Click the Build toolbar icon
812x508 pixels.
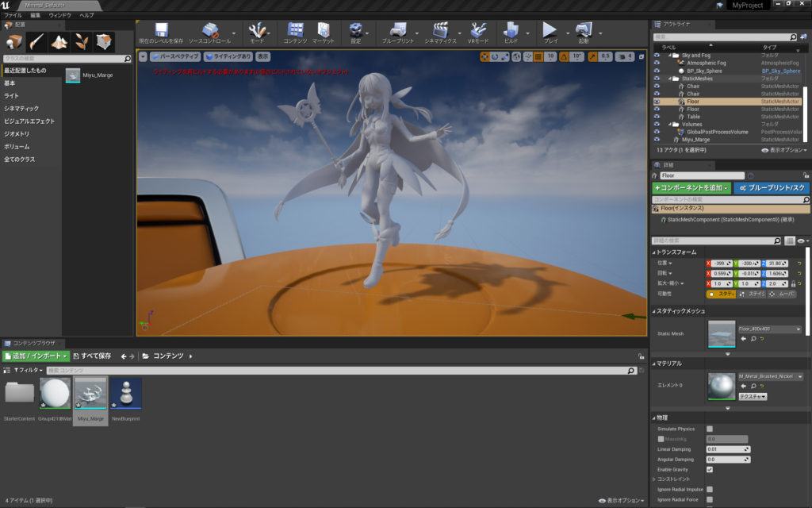(511, 30)
